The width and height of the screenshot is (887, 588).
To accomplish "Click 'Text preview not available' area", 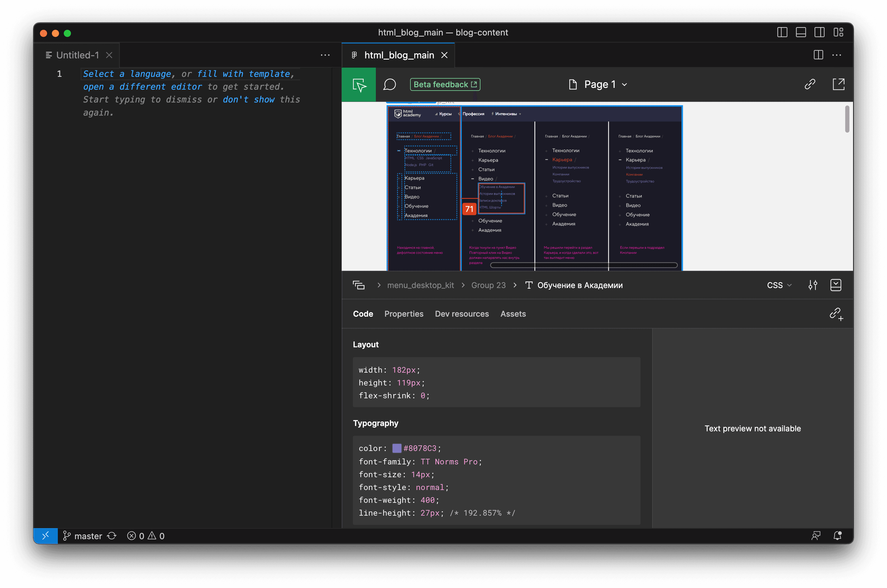I will pos(752,429).
